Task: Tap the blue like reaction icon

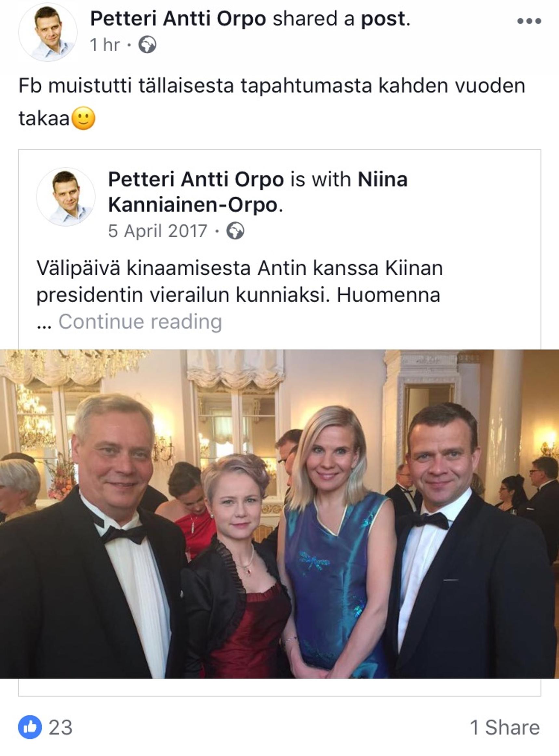Action: [30, 727]
